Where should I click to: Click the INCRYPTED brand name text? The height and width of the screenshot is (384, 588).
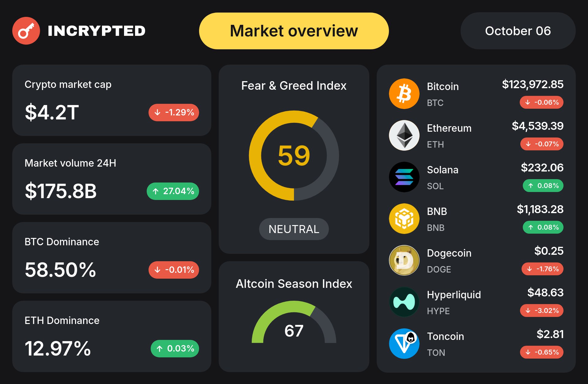(x=96, y=31)
